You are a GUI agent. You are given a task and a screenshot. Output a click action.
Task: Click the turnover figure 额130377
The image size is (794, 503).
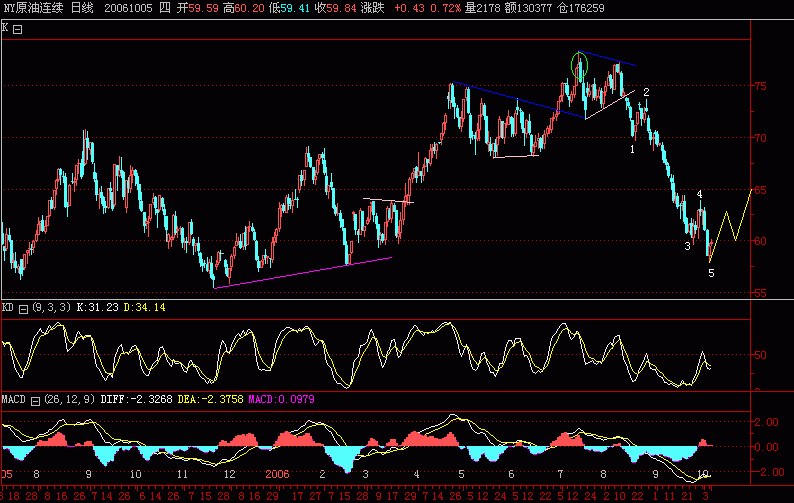(529, 8)
